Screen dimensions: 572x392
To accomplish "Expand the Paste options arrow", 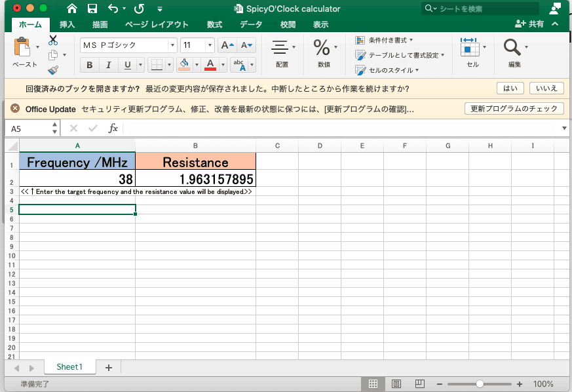I will 37,47.
